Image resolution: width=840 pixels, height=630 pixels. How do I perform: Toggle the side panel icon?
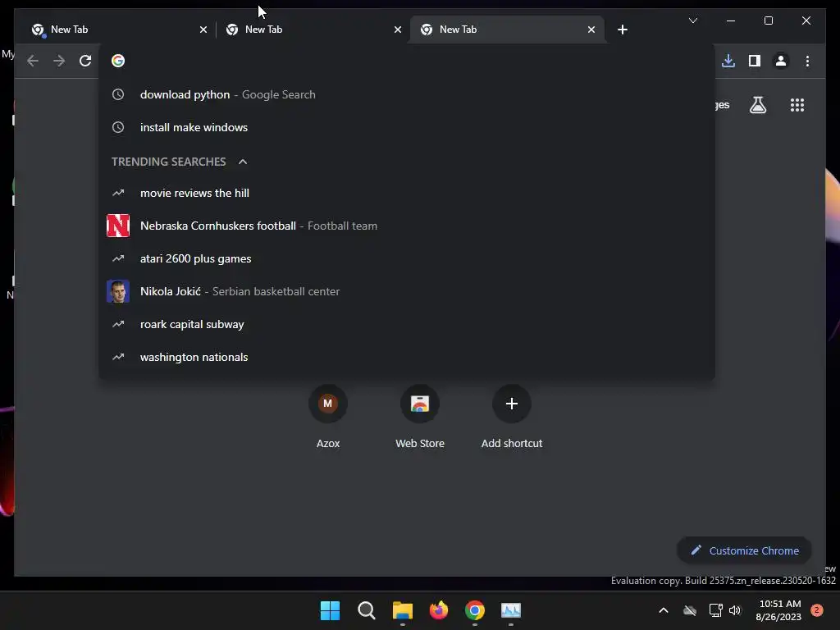pyautogui.click(x=755, y=61)
